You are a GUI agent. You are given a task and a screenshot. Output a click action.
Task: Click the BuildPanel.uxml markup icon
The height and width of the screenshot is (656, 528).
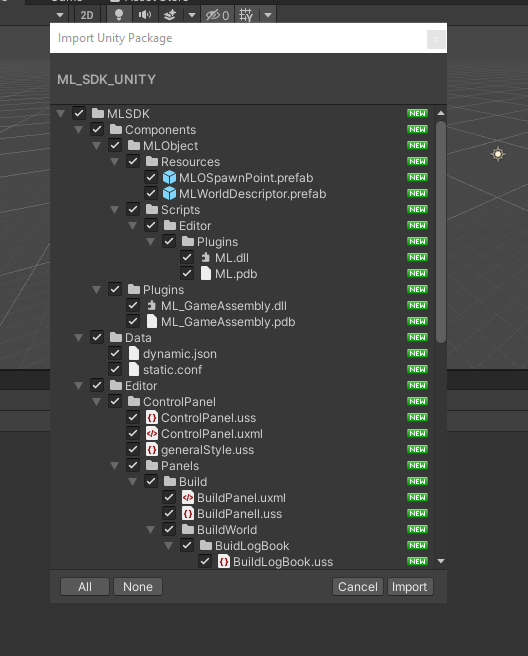(187, 497)
